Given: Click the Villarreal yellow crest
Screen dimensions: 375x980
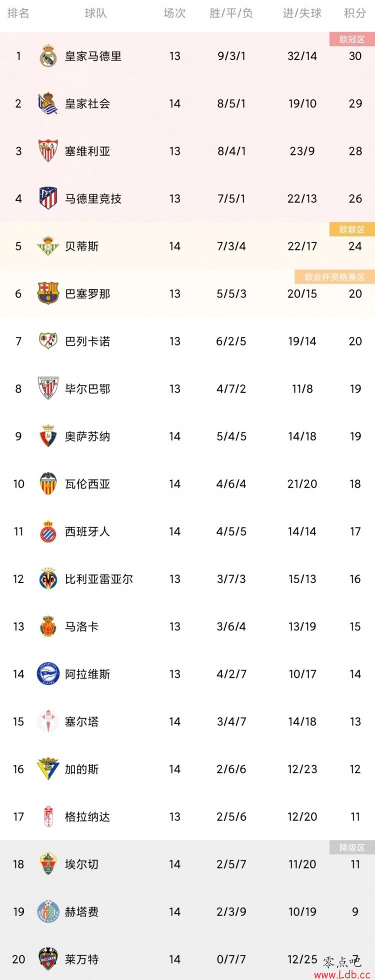Looking at the screenshot, I should tap(48, 579).
